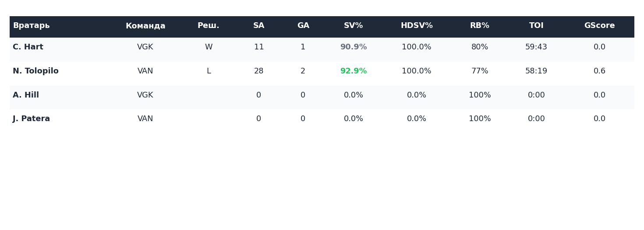
Task: Click the green 92.9% save percentage
Action: (353, 71)
